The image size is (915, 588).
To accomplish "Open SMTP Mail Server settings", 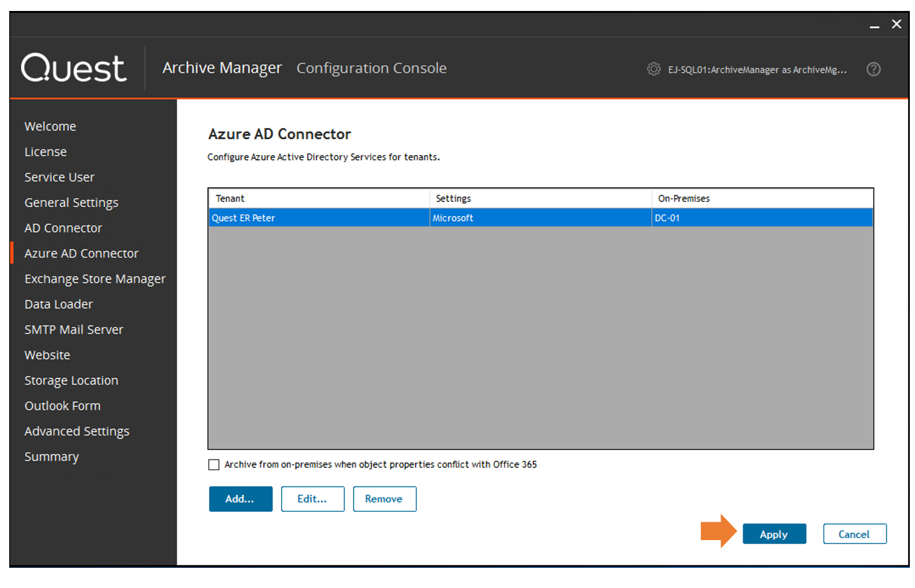I will (x=74, y=329).
